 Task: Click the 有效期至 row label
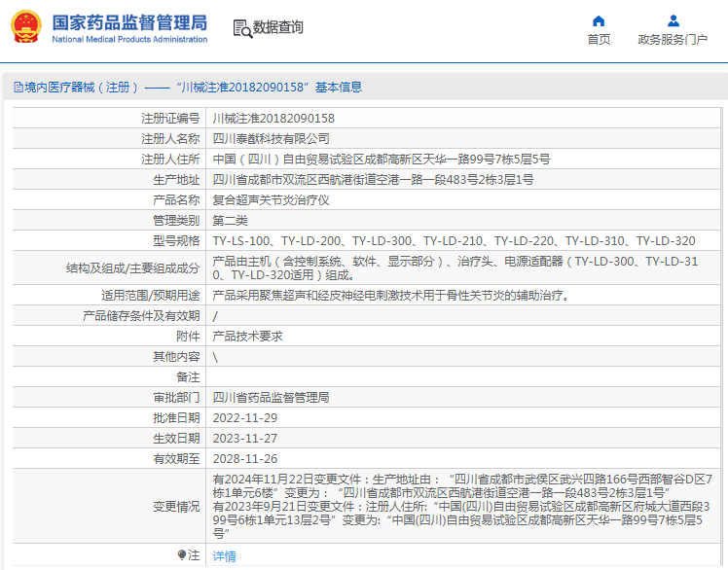click(x=176, y=458)
